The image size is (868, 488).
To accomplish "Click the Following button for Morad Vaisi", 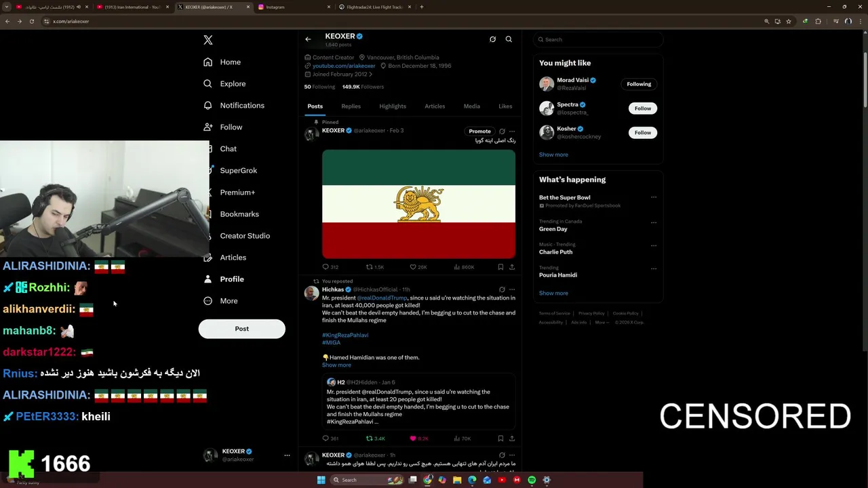I will coord(639,84).
